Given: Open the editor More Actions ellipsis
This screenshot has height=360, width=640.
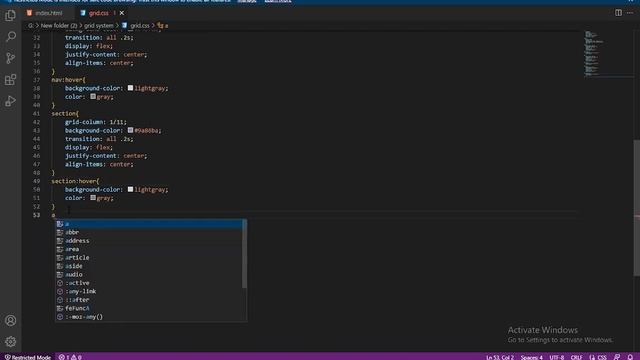Looking at the screenshot, I should tap(630, 13).
